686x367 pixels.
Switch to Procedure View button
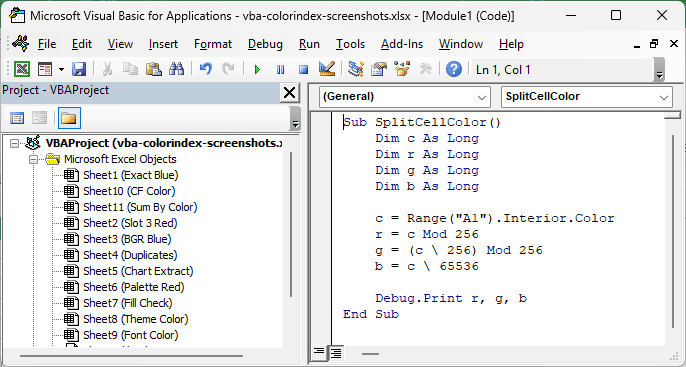(319, 353)
